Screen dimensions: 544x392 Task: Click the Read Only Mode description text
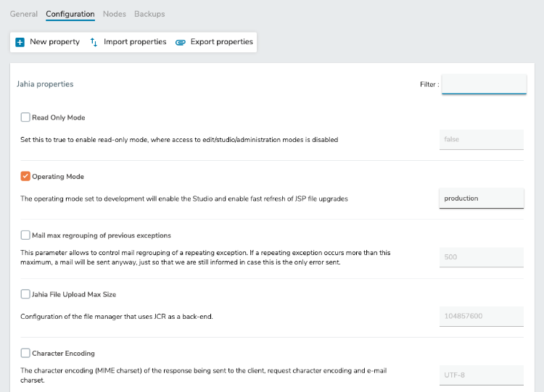[x=179, y=140]
